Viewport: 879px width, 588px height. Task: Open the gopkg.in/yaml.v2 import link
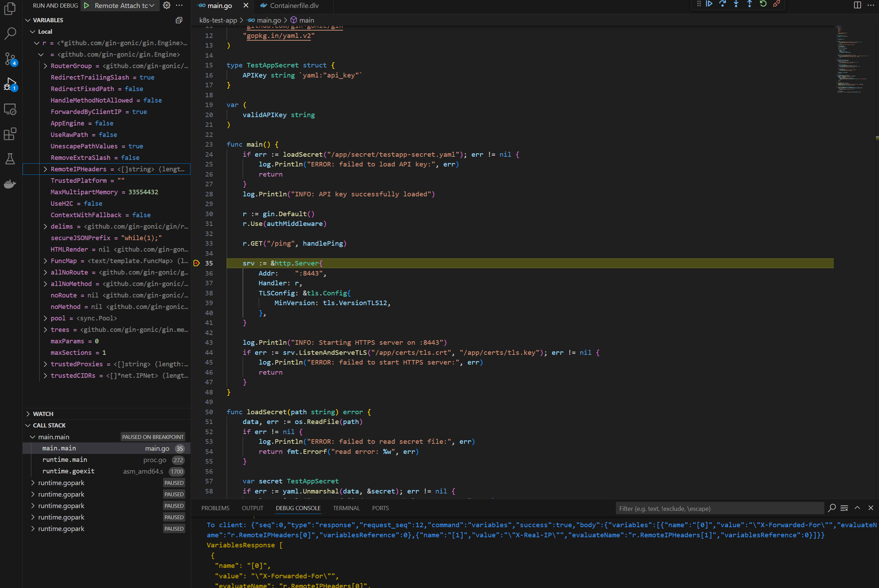[279, 36]
